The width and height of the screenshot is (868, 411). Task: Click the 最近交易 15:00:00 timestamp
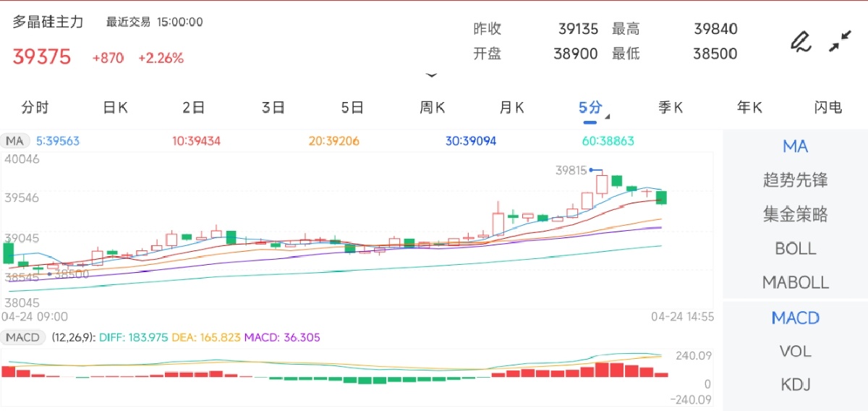(x=155, y=22)
